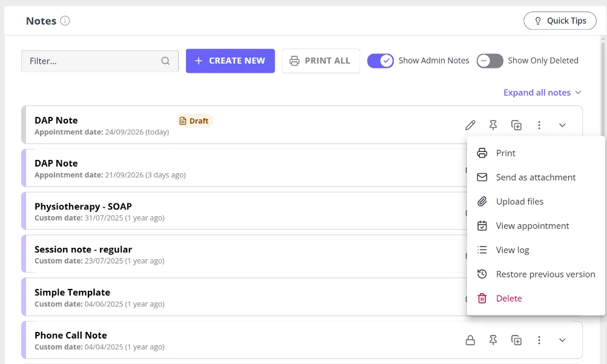Open more options for draft DAP Note
The image size is (607, 364).
pyautogui.click(x=539, y=125)
